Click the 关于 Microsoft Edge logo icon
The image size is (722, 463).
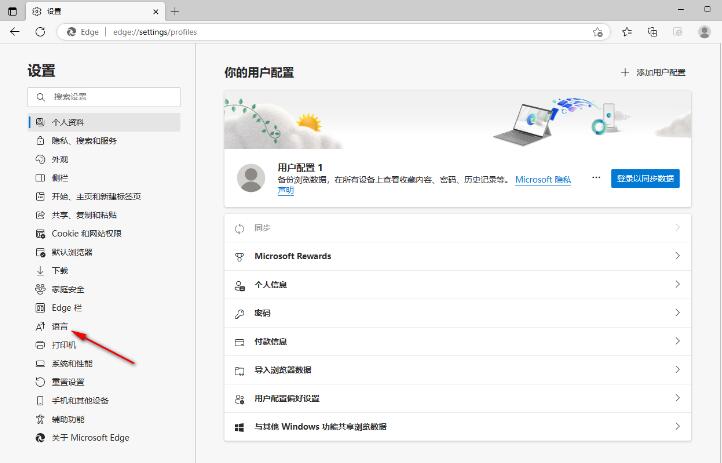pos(41,438)
